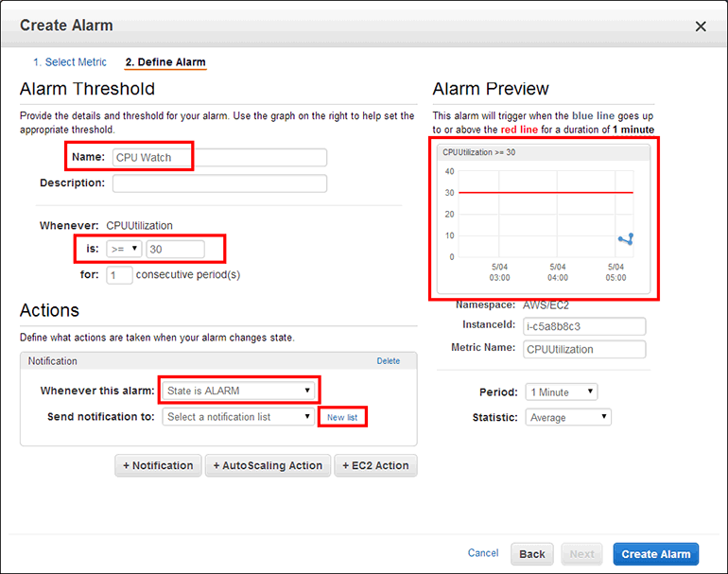This screenshot has height=574, width=728.
Task: Click the threshold value field showing 30
Action: 175,249
